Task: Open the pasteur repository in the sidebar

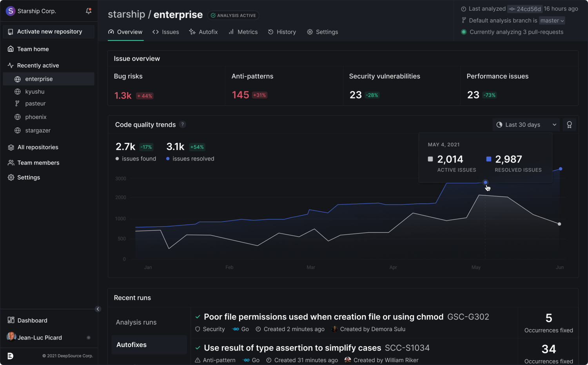Action: pyautogui.click(x=35, y=104)
